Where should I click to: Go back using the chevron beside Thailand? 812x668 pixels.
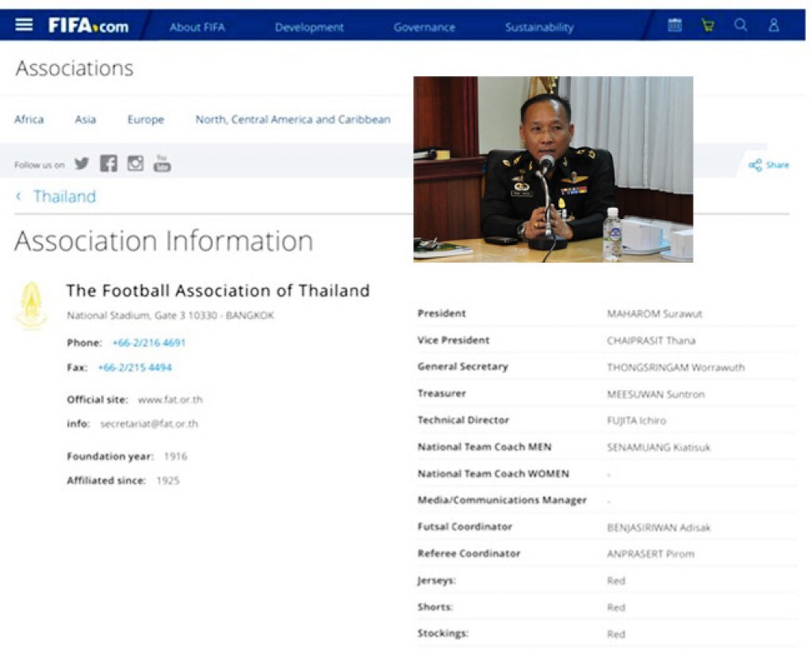tap(19, 196)
